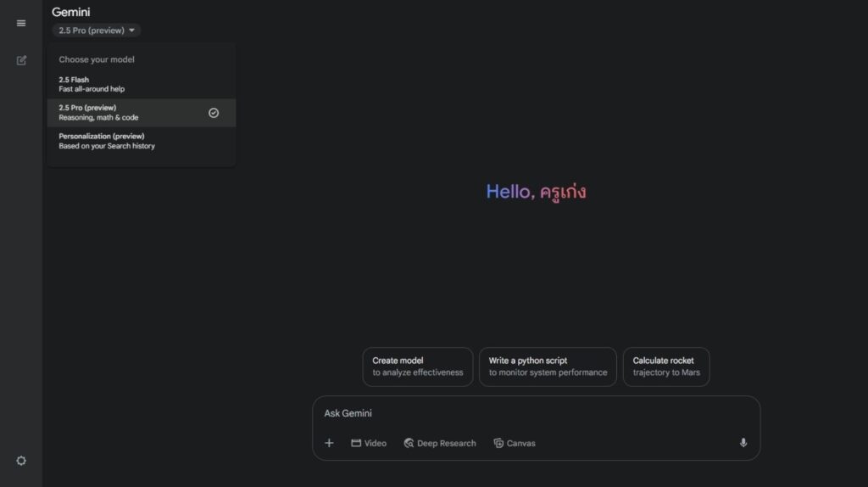
Task: Start a new chat with edit icon
Action: [x=21, y=60]
